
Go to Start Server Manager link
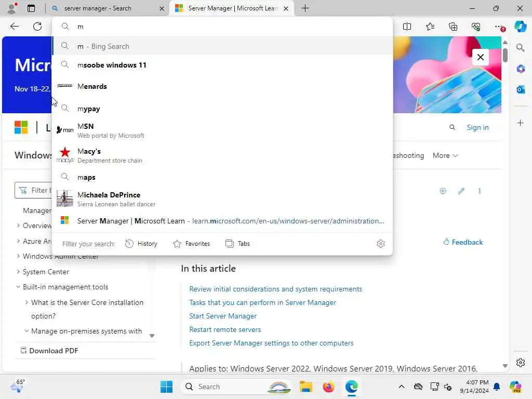222,316
